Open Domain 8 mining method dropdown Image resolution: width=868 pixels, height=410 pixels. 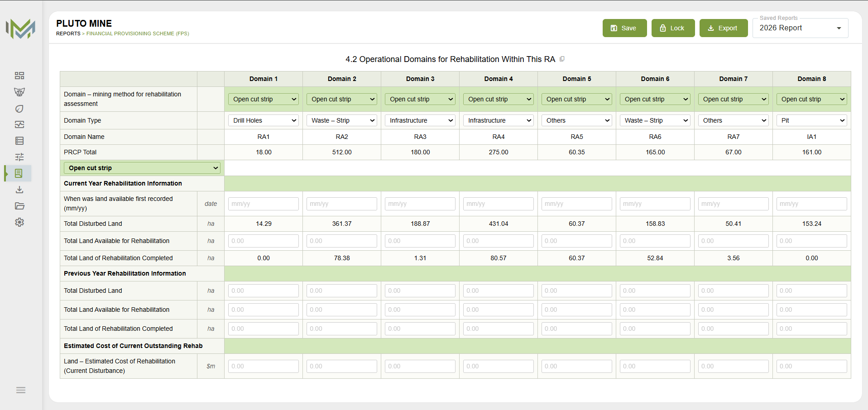812,99
